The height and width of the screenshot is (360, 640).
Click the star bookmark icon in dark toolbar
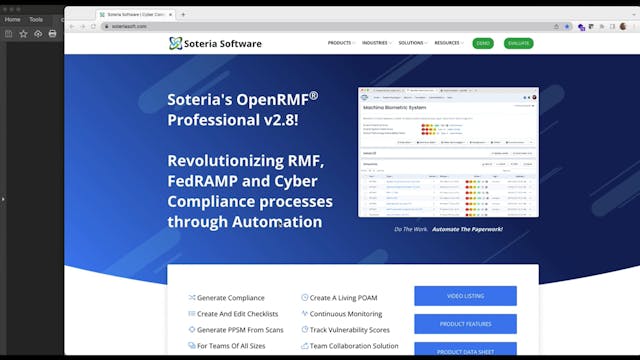(x=23, y=34)
